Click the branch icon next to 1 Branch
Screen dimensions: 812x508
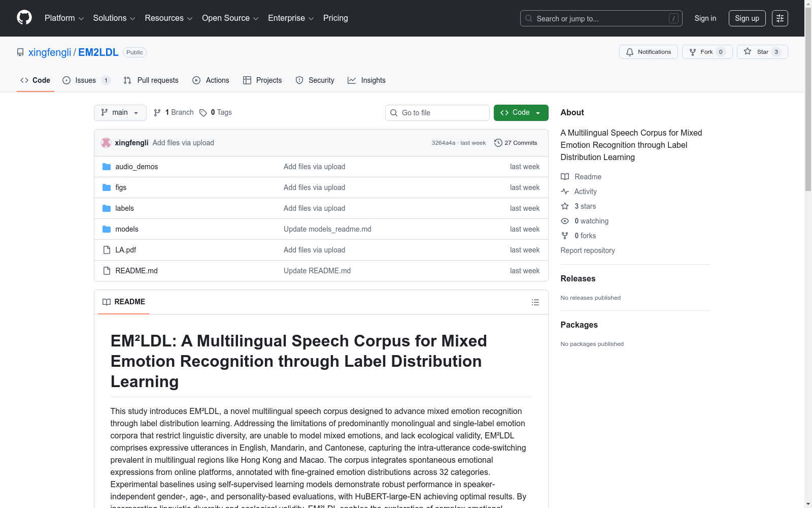pos(157,113)
